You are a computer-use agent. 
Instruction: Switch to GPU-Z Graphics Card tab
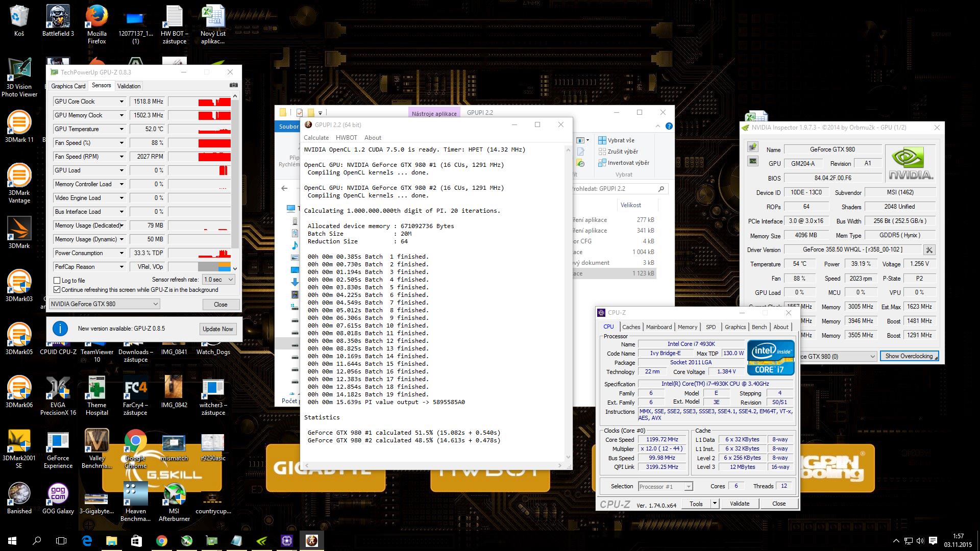tap(68, 86)
